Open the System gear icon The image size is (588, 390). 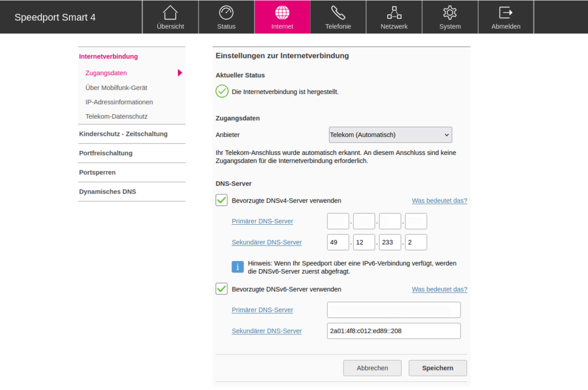pyautogui.click(x=450, y=13)
